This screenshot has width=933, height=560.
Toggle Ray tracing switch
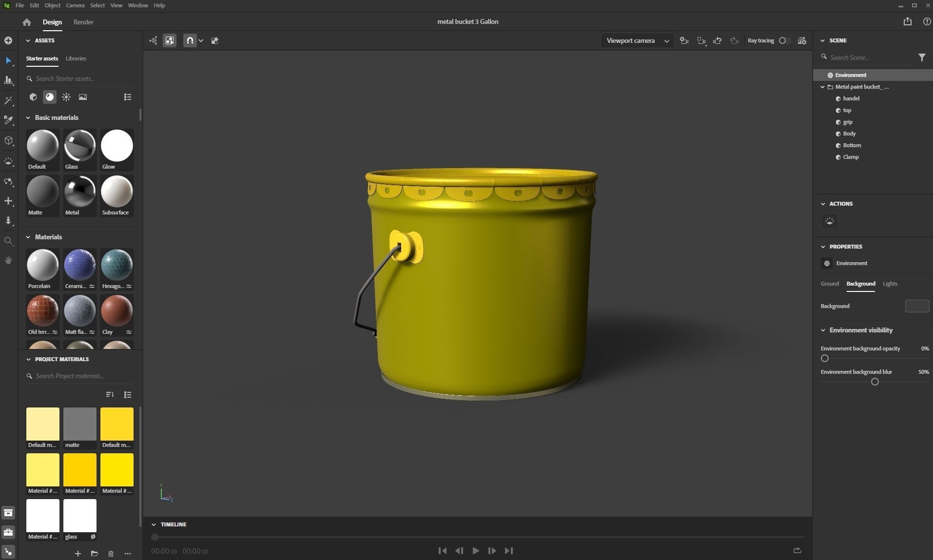784,40
